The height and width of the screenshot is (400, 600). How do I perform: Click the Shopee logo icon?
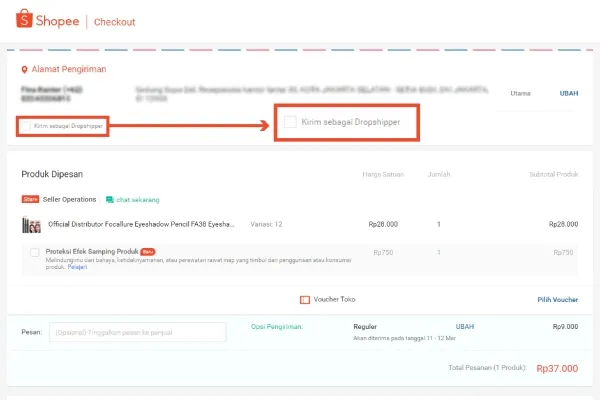pyautogui.click(x=24, y=18)
